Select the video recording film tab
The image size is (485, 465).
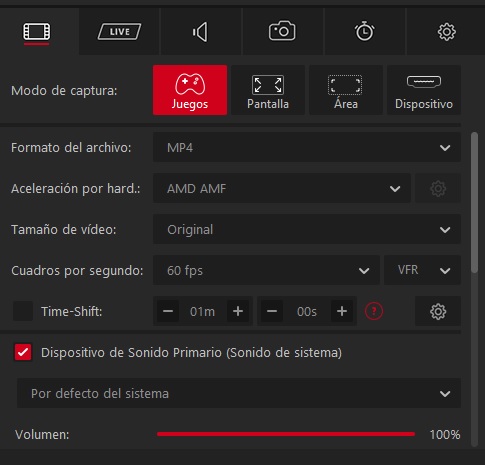pos(37,32)
